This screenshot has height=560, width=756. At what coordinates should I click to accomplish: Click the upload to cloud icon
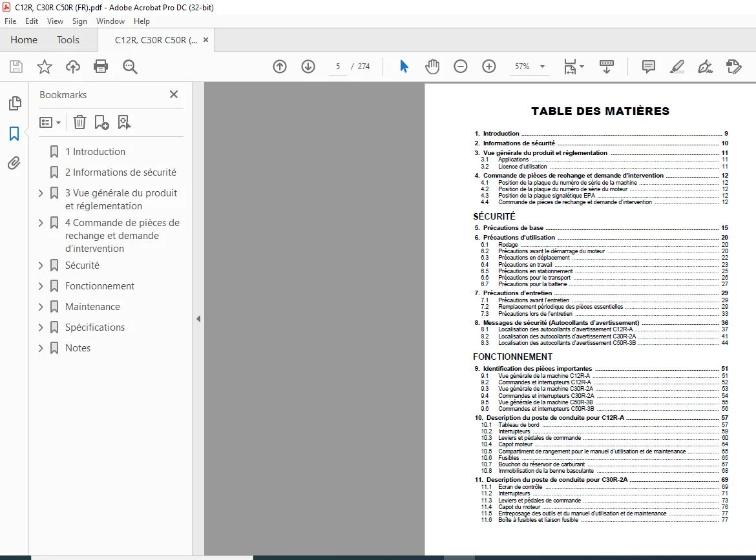[73, 67]
